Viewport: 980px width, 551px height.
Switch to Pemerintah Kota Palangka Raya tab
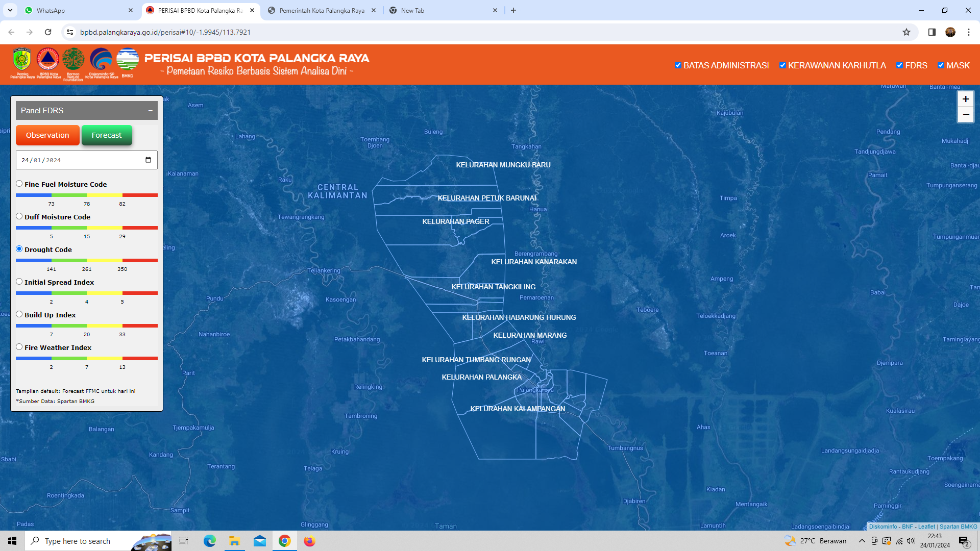click(x=322, y=10)
